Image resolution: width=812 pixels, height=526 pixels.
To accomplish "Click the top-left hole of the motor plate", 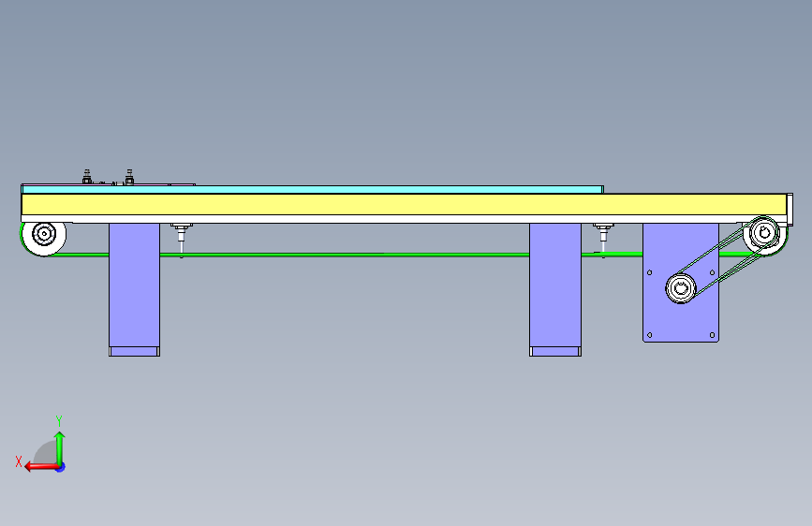I will pos(649,272).
